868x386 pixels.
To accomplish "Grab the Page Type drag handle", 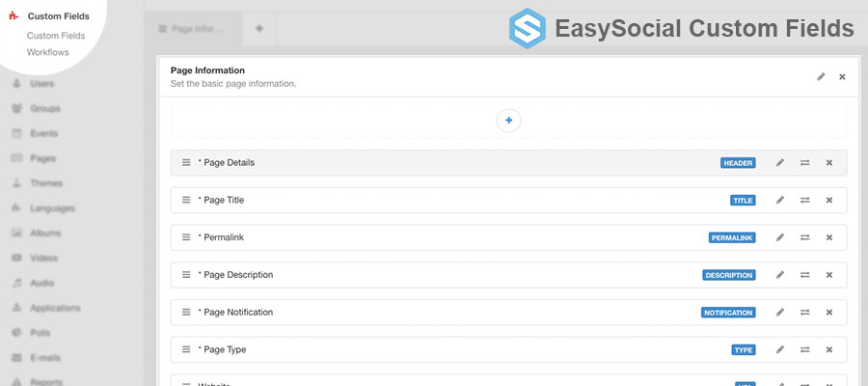I will [186, 349].
